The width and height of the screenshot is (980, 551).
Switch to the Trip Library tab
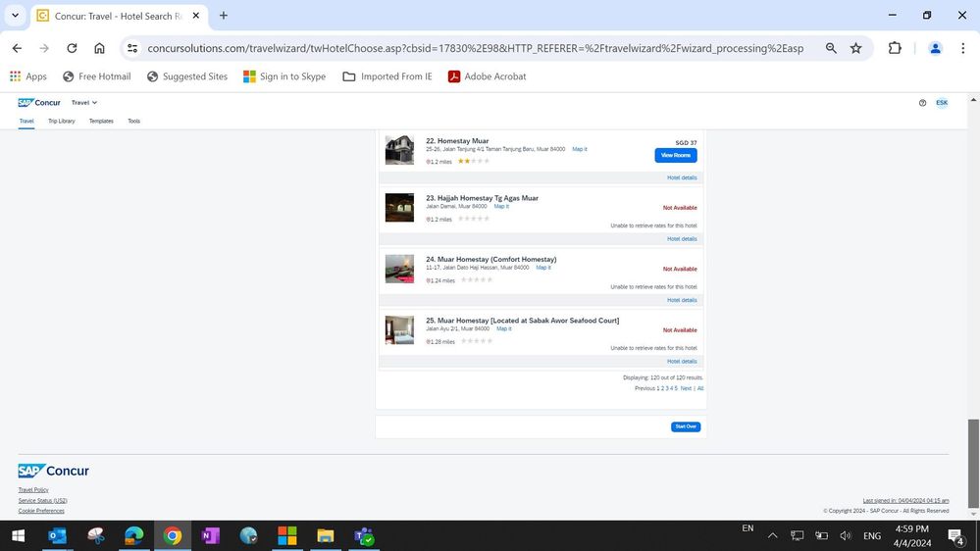tap(61, 121)
